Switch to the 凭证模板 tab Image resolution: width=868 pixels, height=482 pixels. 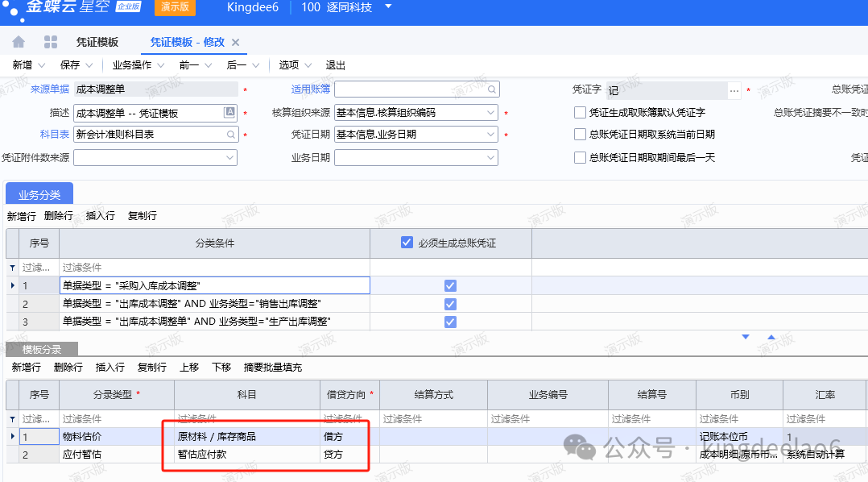click(x=97, y=42)
